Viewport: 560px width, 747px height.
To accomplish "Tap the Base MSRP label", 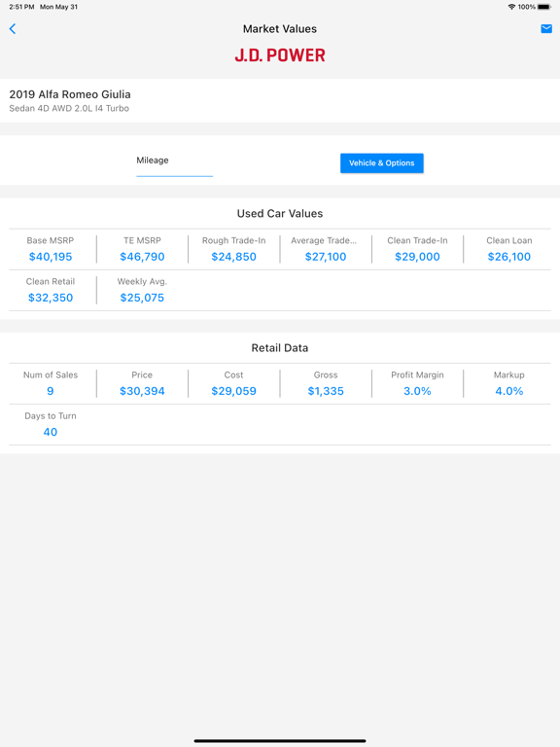I will pyautogui.click(x=51, y=240).
